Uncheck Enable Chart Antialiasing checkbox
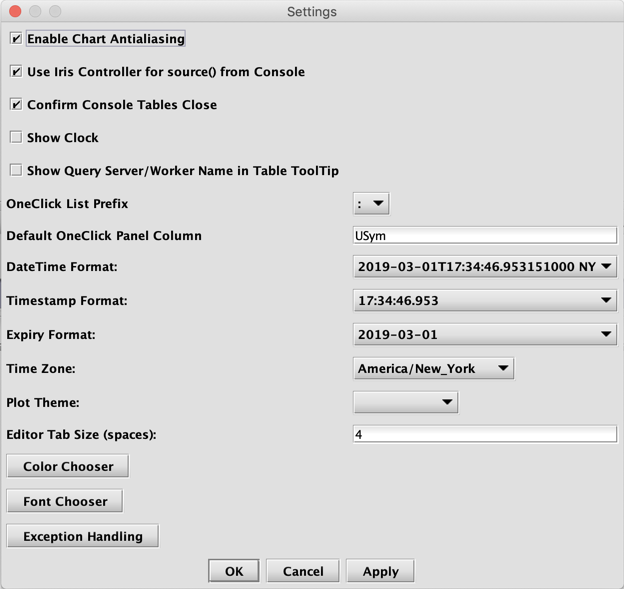The image size is (624, 589). pyautogui.click(x=16, y=39)
